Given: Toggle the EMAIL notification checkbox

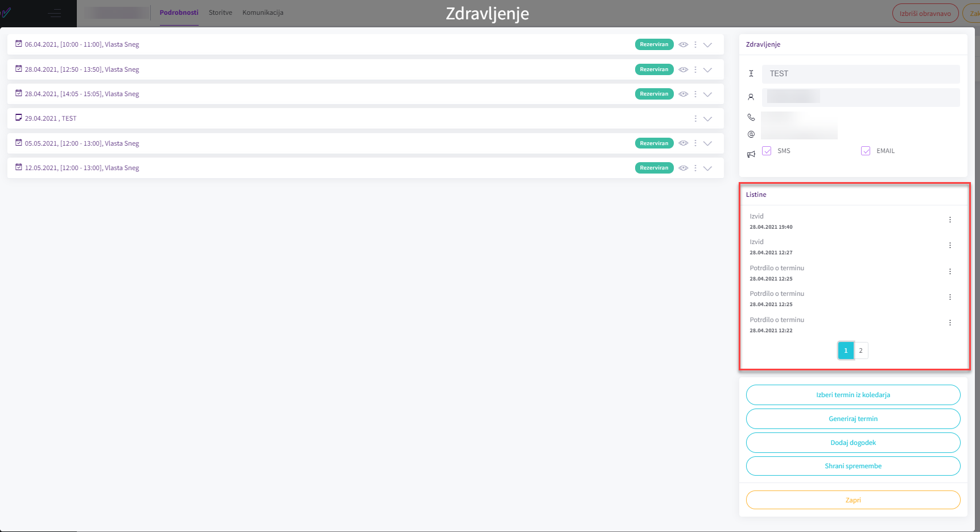Looking at the screenshot, I should point(866,151).
